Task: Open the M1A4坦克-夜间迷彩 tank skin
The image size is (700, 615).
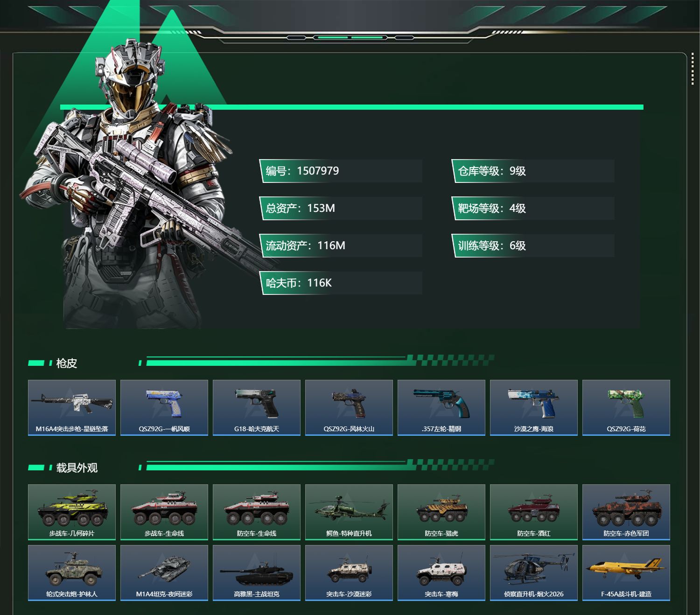Action: 164,573
